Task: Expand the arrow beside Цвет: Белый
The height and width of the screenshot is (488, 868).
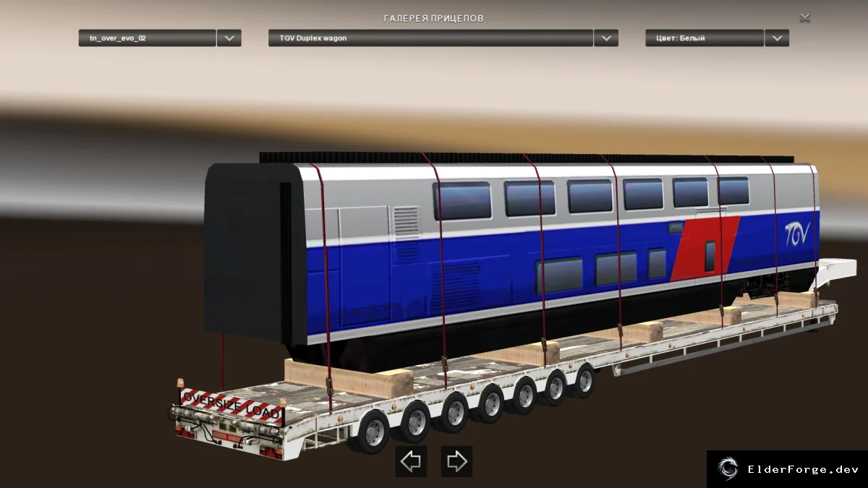Action: point(777,38)
